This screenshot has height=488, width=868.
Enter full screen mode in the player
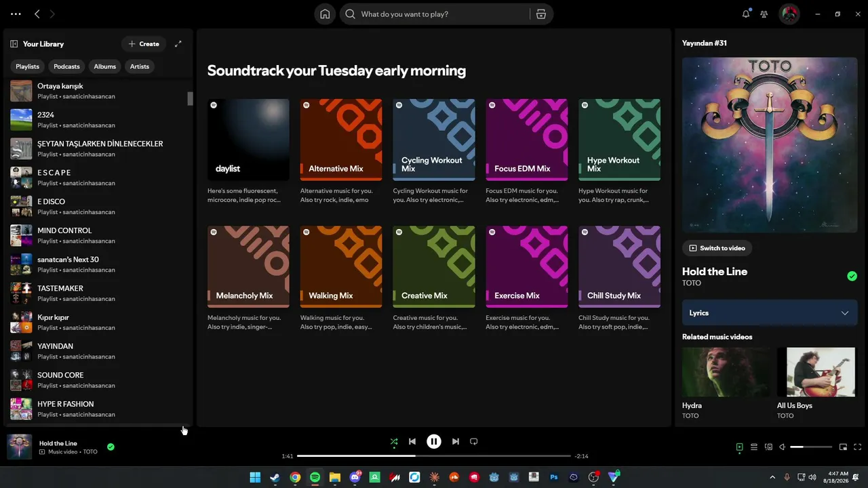click(858, 447)
